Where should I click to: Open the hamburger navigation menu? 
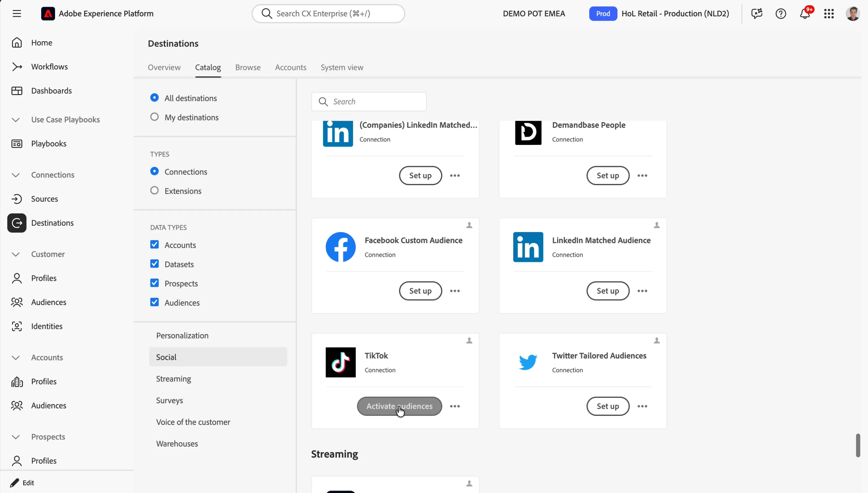[x=17, y=14]
